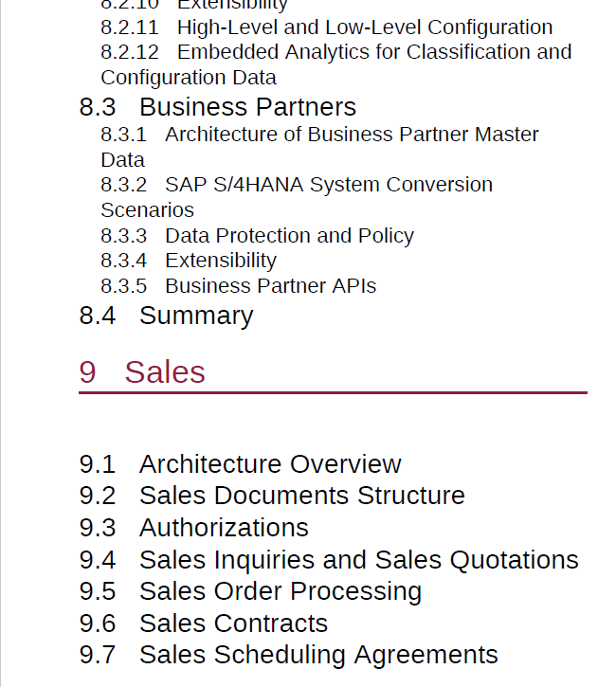Open 9.7 Sales Scheduling Agreements
The image size is (616, 687).
coord(288,656)
